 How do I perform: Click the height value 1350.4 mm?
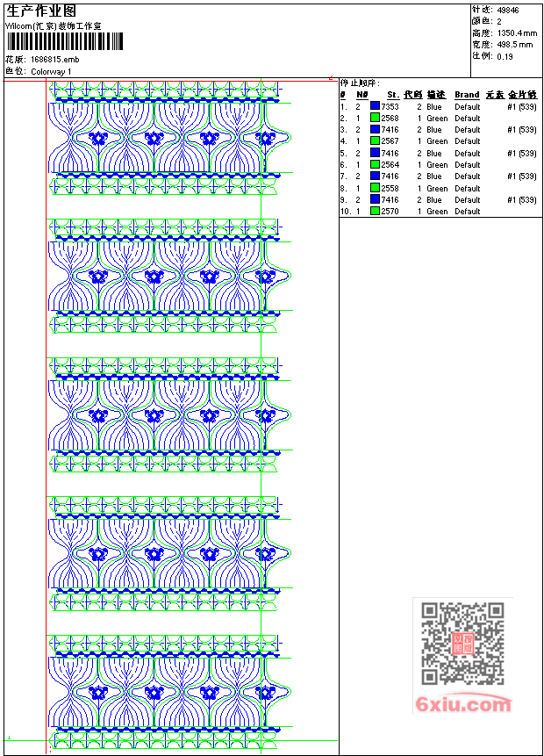[x=517, y=32]
